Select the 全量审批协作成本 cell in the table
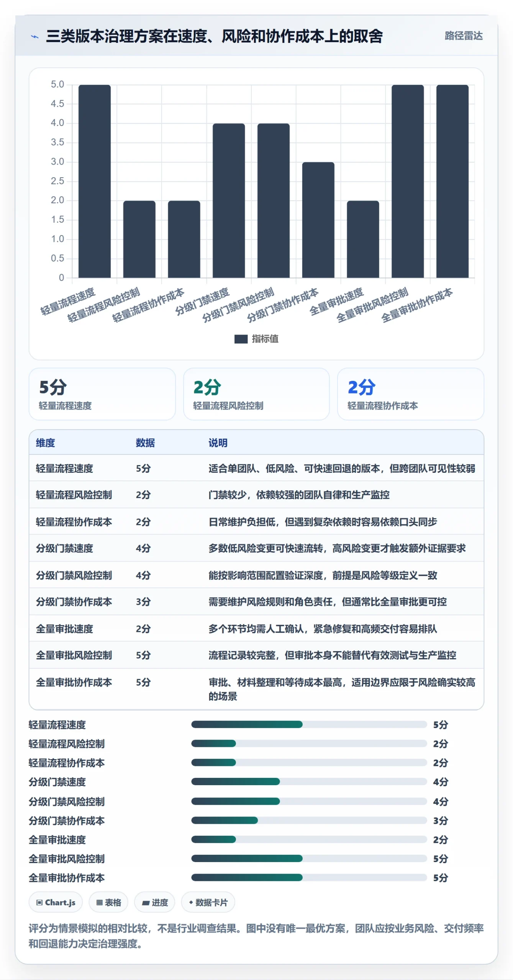This screenshot has height=980, width=513. point(74,682)
